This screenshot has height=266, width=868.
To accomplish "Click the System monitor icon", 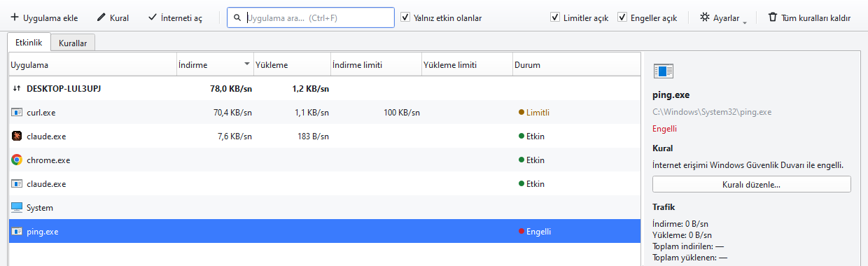I will point(17,207).
